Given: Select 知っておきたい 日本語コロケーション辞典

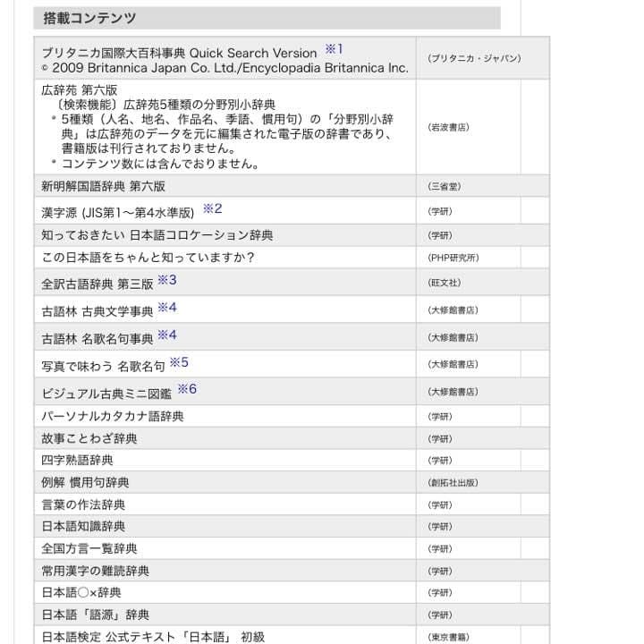Looking at the screenshot, I should point(157,235).
